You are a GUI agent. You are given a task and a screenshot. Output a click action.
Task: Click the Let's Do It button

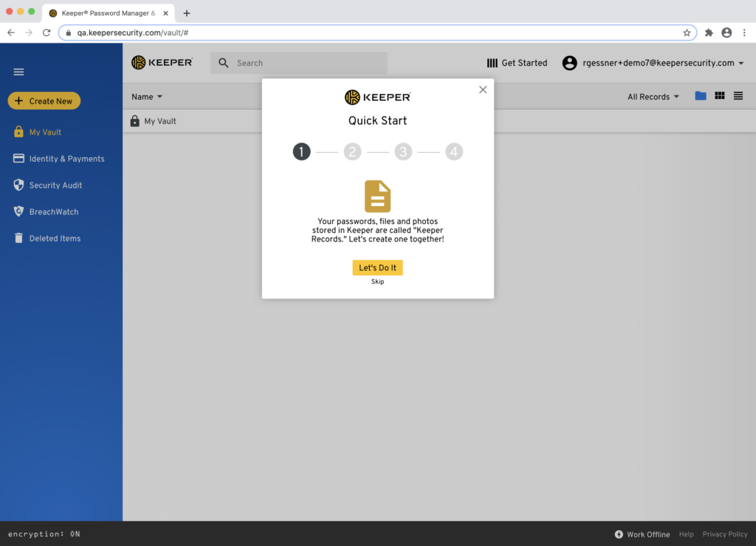(x=377, y=267)
